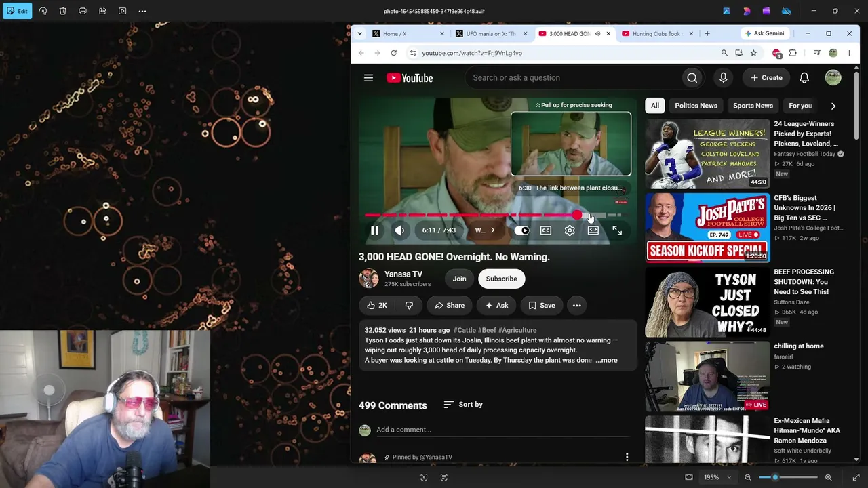Open the Chrome three-dot menu
Image resolution: width=868 pixels, height=488 pixels.
point(849,53)
